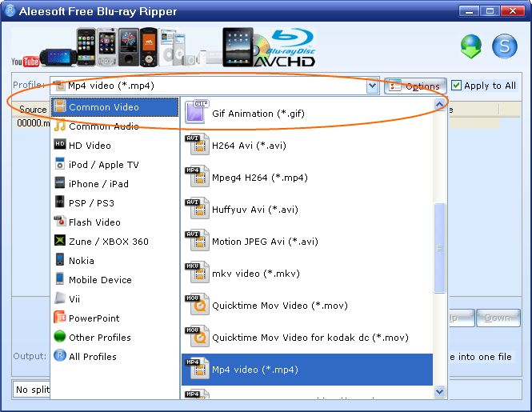Click the Common Video filmstrip icon
532x412 pixels.
[x=60, y=106]
